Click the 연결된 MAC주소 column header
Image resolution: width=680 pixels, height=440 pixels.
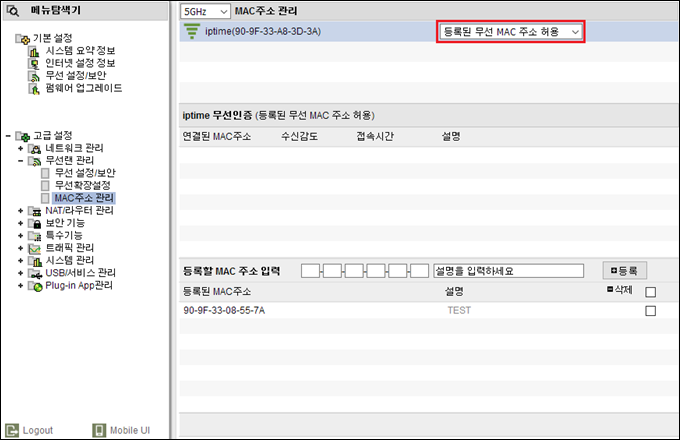click(217, 137)
